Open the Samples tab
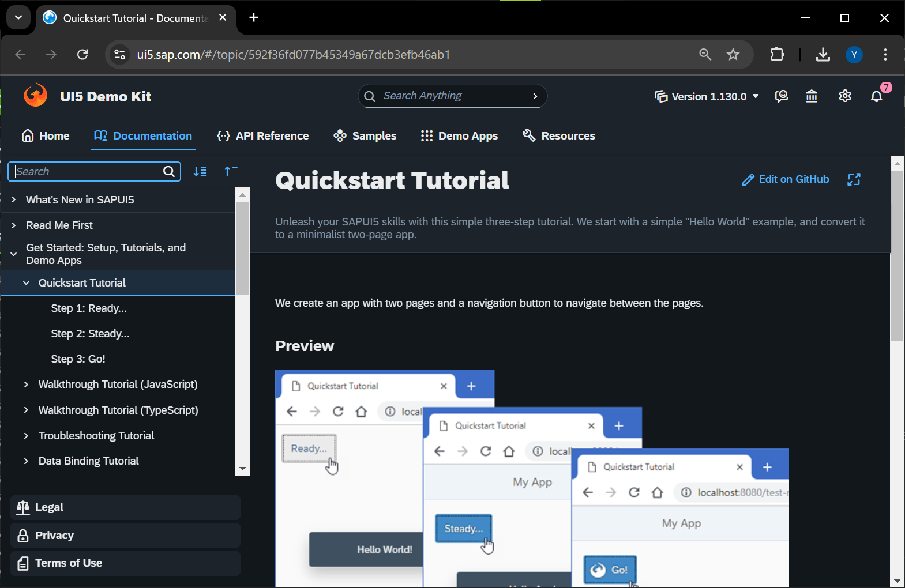Viewport: 905px width, 588px height. tap(365, 135)
